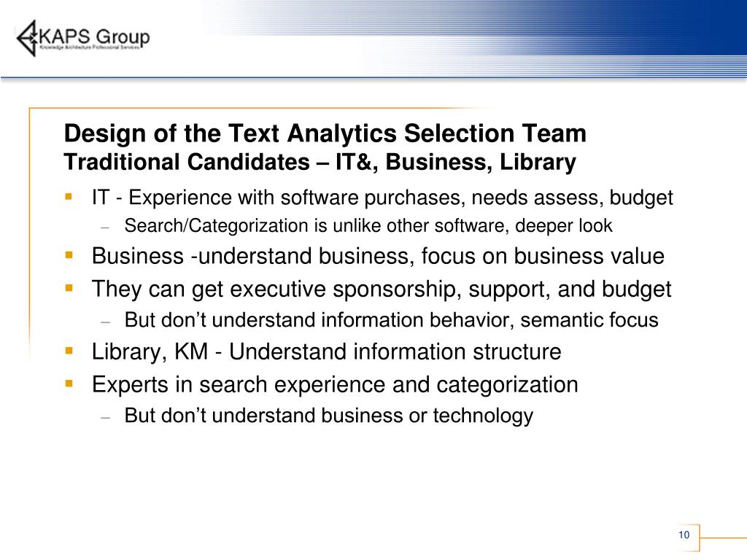Viewport: 747px width, 560px height.
Task: Click the orange bullet beside 'Business -understand business'
Action: (69, 254)
